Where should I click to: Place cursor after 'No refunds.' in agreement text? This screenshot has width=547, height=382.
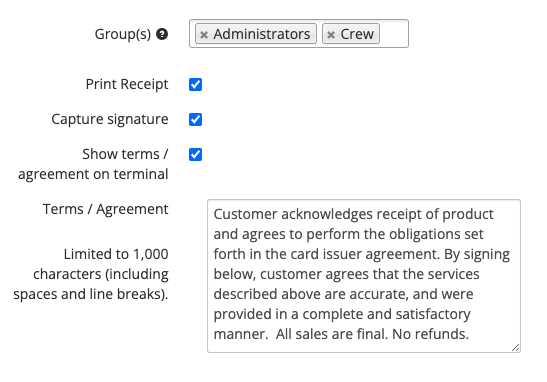tap(470, 334)
